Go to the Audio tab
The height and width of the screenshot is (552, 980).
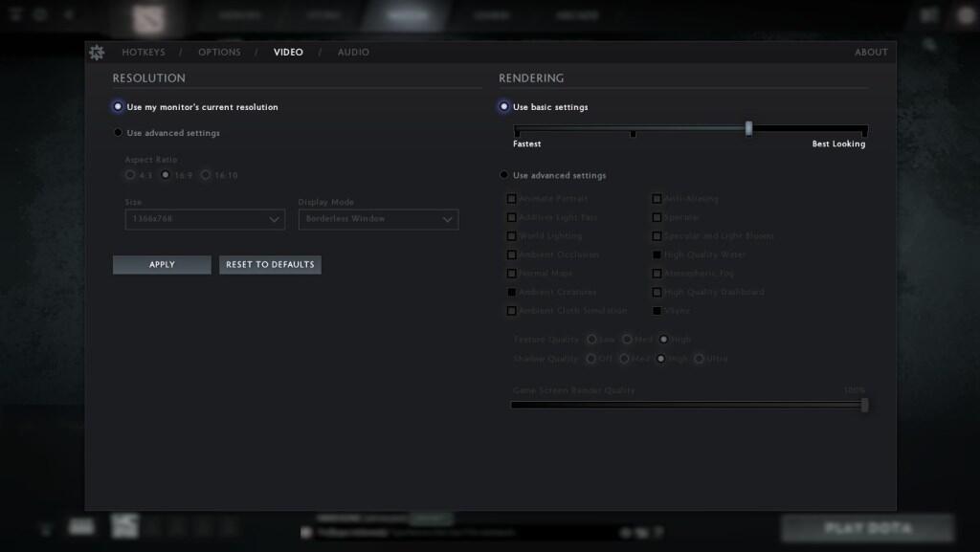(x=353, y=53)
